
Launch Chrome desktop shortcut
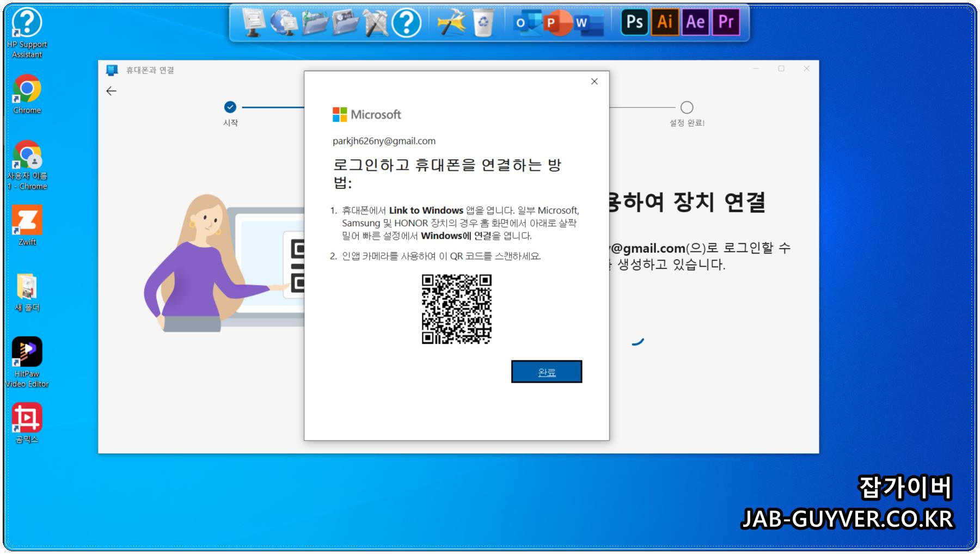pyautogui.click(x=27, y=94)
